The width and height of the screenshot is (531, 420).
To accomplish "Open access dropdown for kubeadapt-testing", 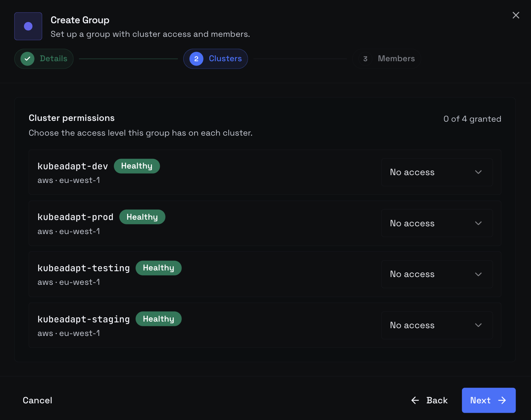I will pyautogui.click(x=437, y=274).
